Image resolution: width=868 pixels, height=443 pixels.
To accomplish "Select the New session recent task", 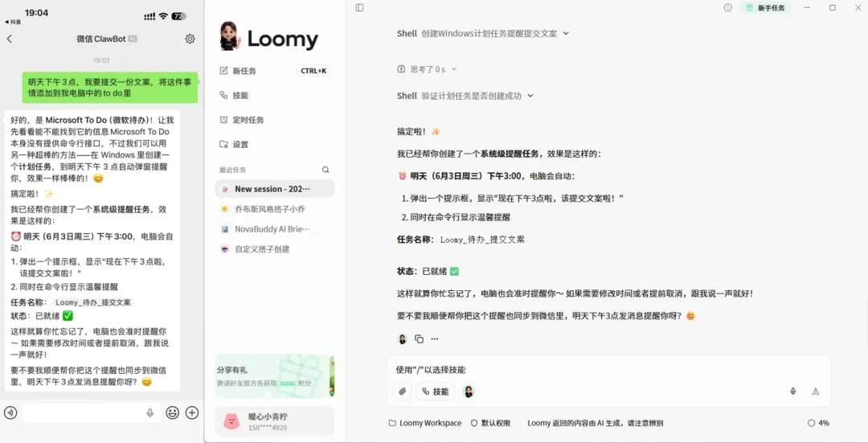I will point(275,189).
